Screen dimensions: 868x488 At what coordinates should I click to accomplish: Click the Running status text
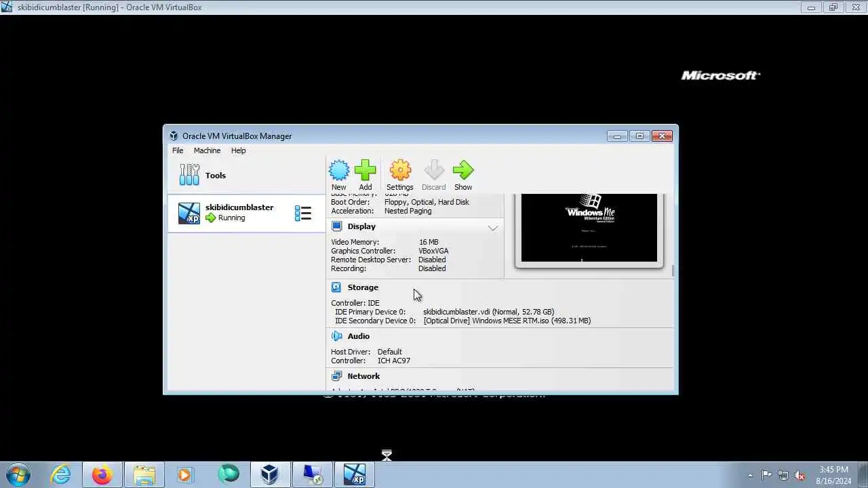pos(232,218)
